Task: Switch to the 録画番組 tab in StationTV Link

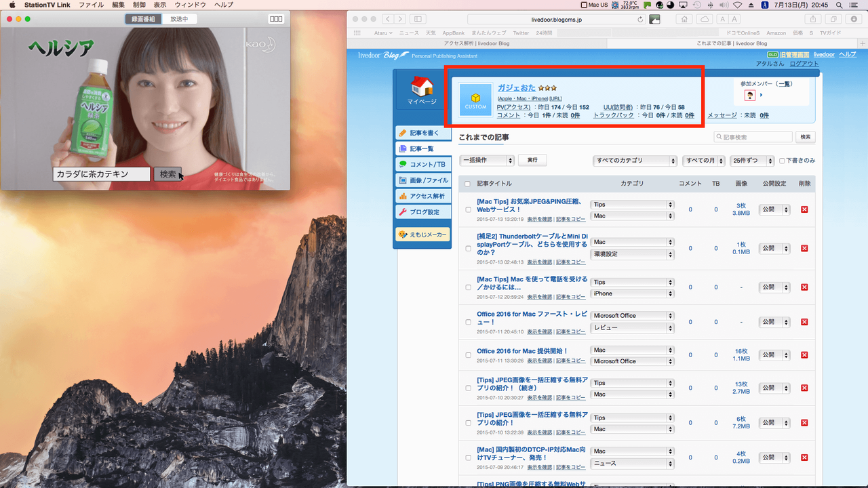Action: point(143,19)
